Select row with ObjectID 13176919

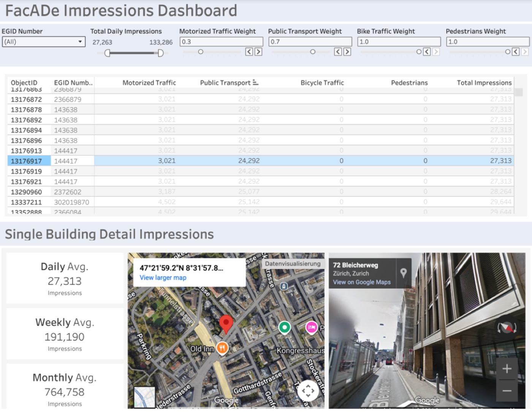tap(261, 171)
